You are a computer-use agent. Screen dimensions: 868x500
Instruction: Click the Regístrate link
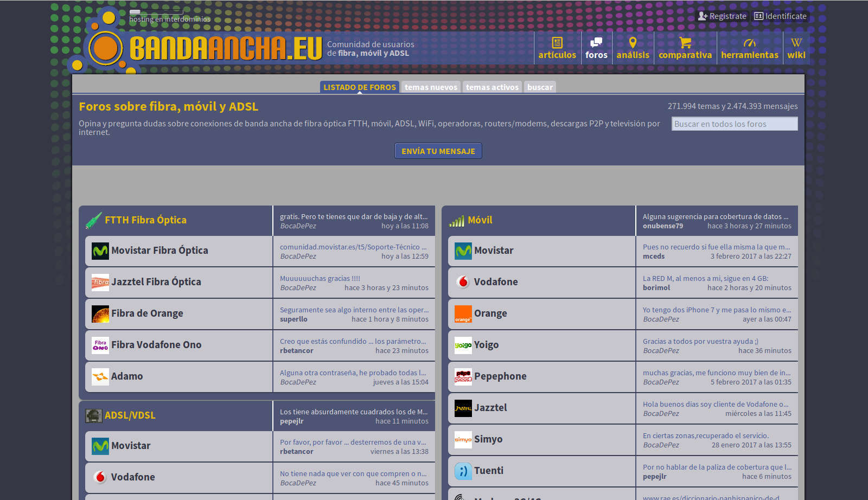point(723,16)
